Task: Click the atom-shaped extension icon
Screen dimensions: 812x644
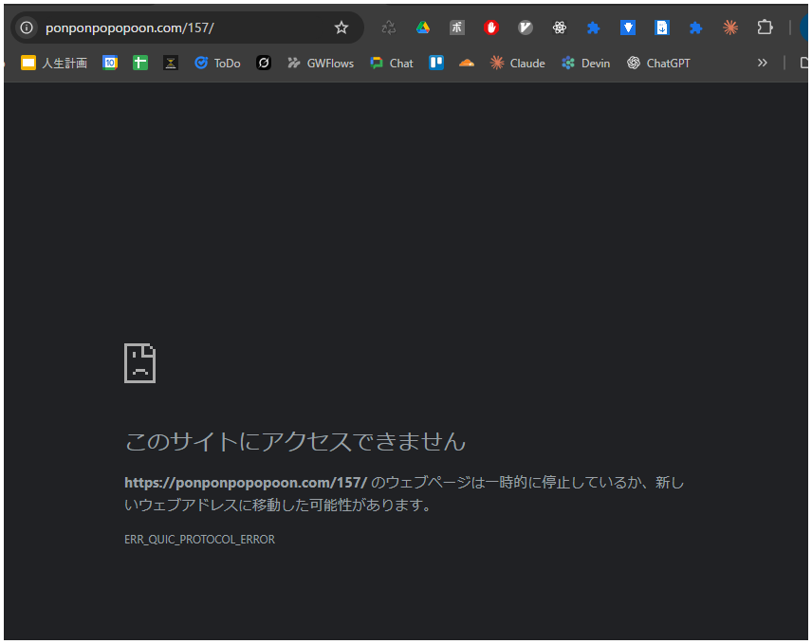Action: 559,27
